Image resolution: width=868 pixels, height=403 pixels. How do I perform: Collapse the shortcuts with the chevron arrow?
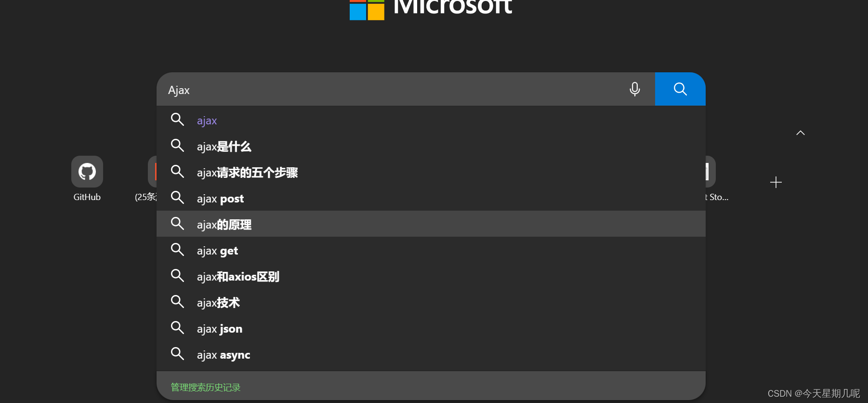801,133
